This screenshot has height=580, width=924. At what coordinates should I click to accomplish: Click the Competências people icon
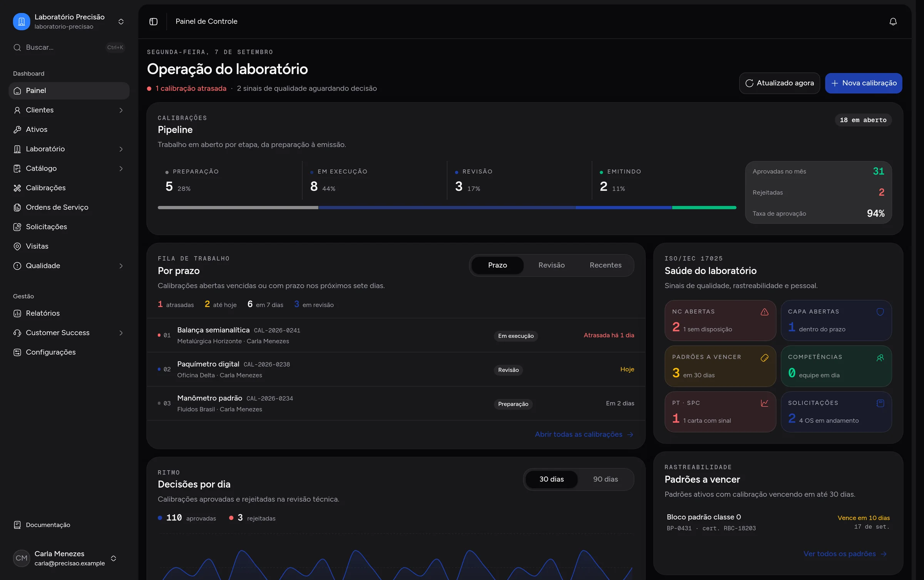880,358
